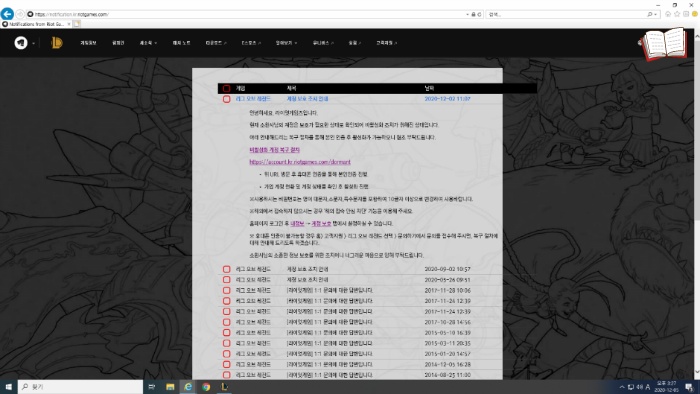Viewport: 700px width, 394px height.
Task: Check the box for the 2015-05-10 16:39 message
Action: click(226, 333)
